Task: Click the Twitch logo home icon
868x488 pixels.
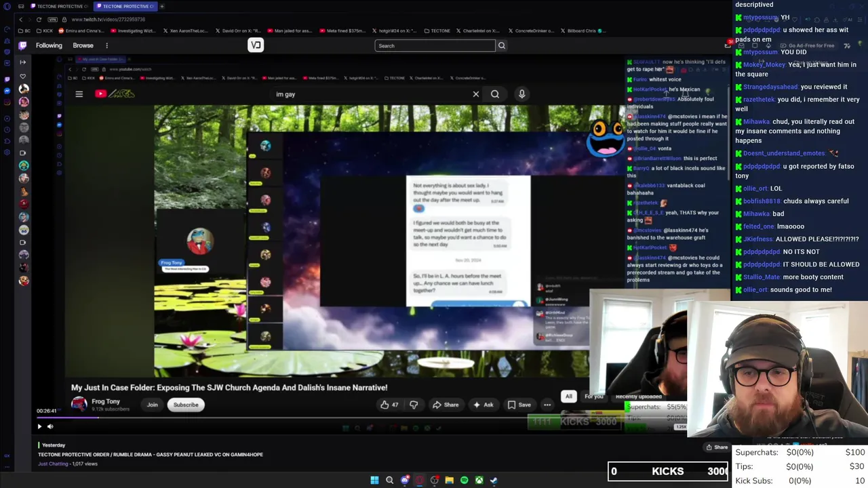Action: click(22, 45)
